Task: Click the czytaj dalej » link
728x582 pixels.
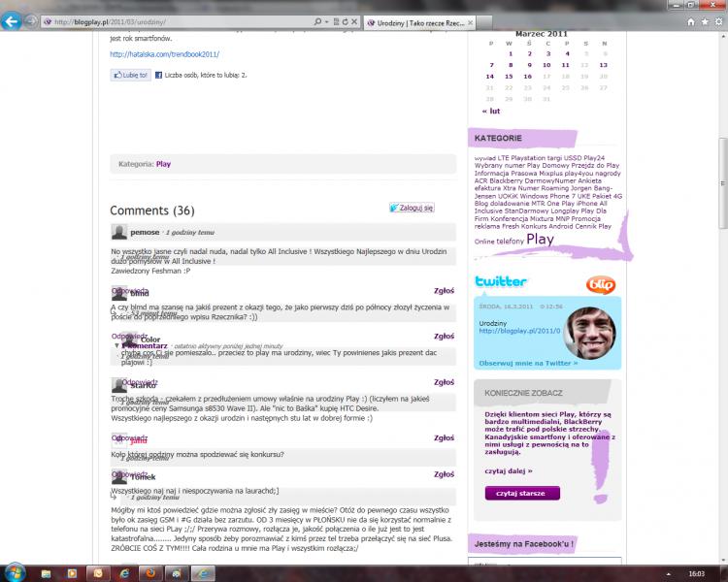Action: [x=509, y=471]
